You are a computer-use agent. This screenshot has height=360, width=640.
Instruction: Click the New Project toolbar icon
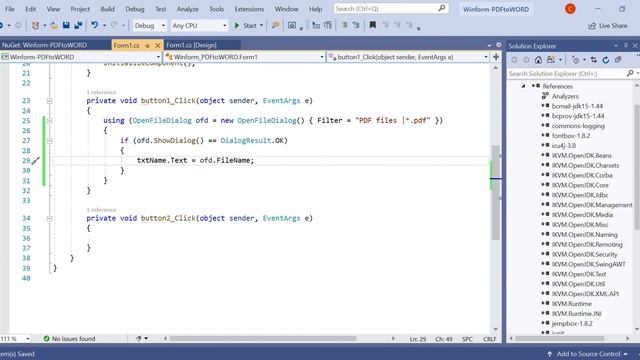[x=36, y=25]
